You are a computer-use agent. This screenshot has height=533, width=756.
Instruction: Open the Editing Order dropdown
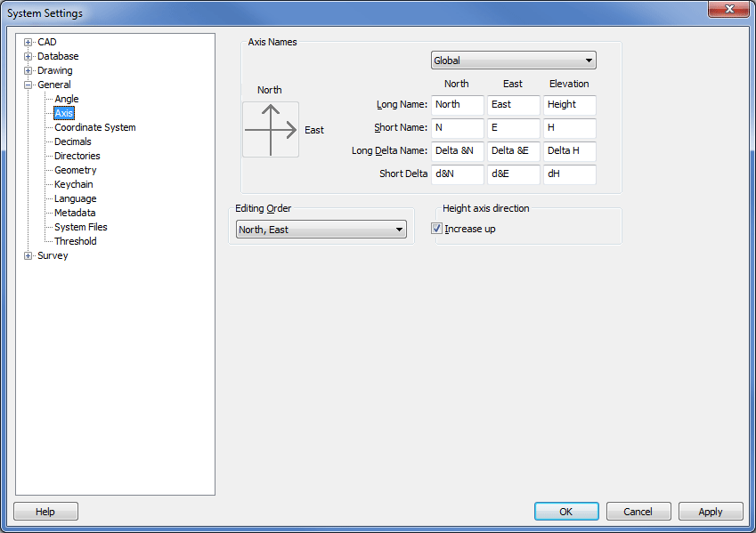coord(321,230)
